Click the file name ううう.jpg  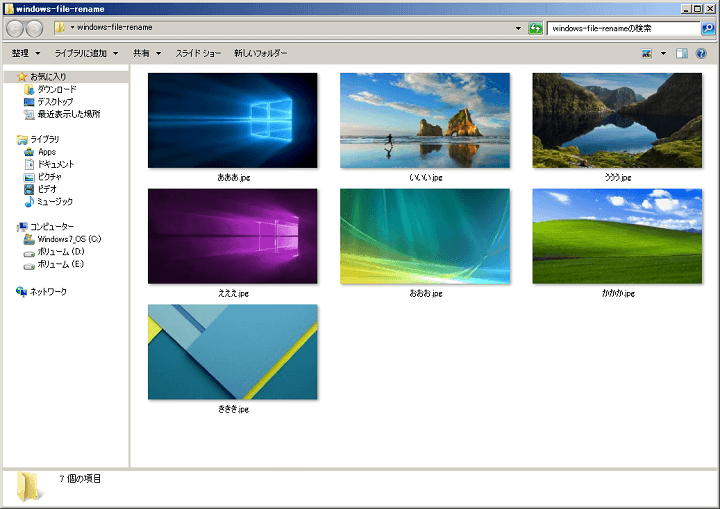[x=618, y=177]
